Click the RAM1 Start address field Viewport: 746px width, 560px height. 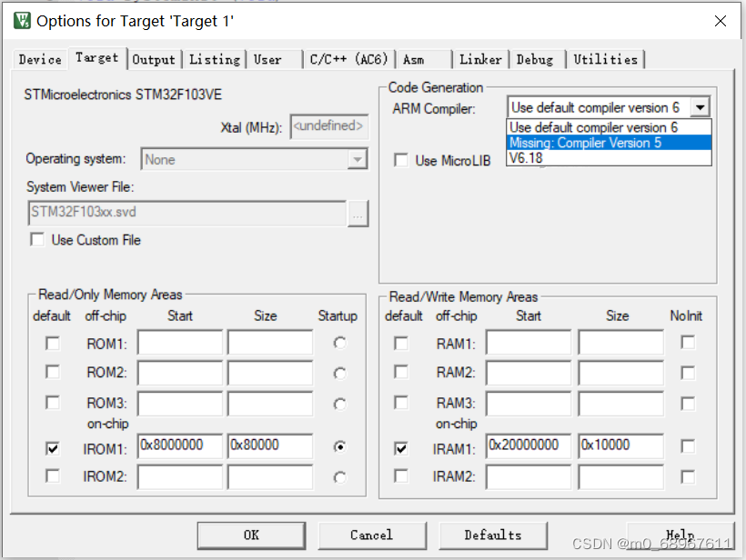click(529, 343)
